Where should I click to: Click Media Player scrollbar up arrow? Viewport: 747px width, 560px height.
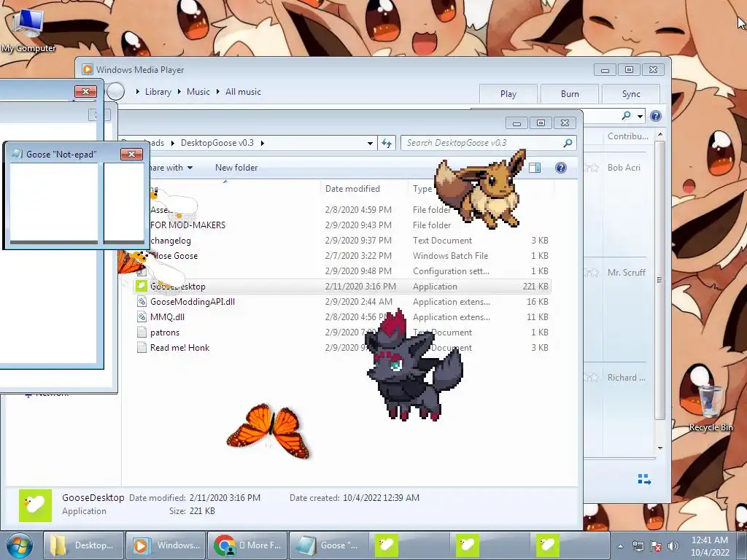(x=659, y=135)
